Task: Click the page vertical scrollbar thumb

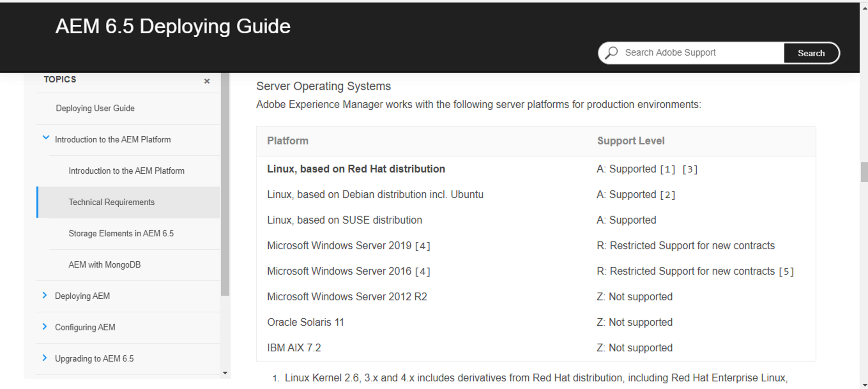Action: (x=864, y=172)
